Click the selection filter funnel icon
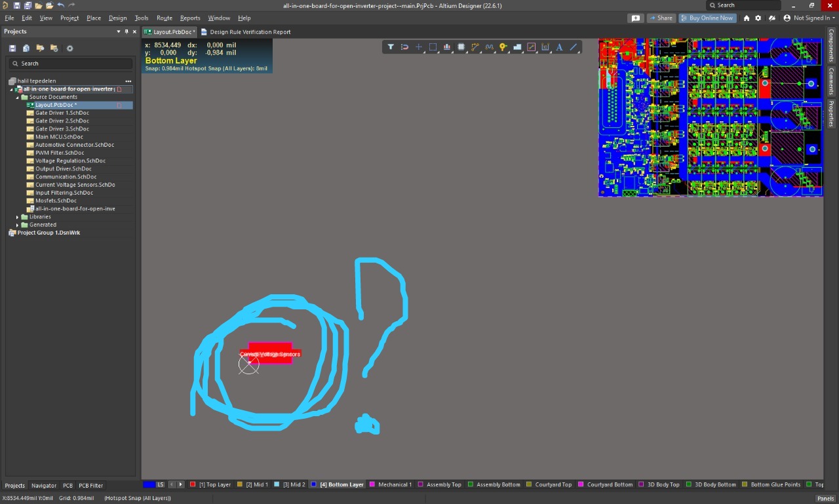 (391, 47)
